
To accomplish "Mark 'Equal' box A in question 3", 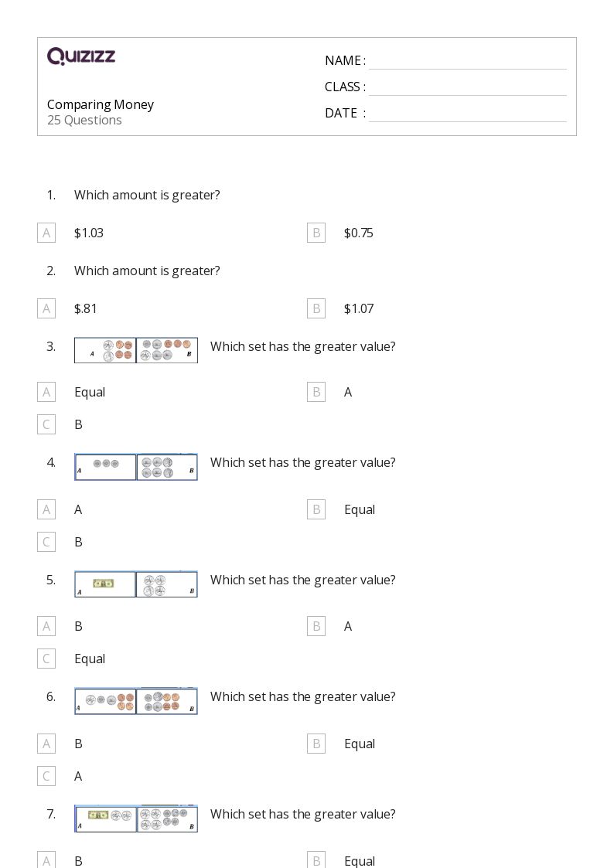I will coord(46,392).
